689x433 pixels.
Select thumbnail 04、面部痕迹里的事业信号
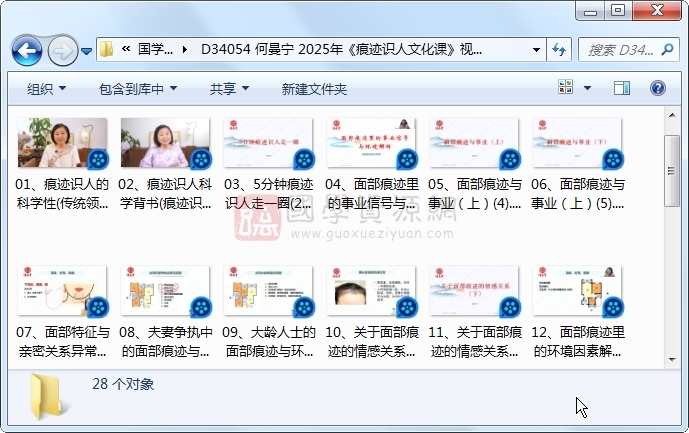[371, 142]
